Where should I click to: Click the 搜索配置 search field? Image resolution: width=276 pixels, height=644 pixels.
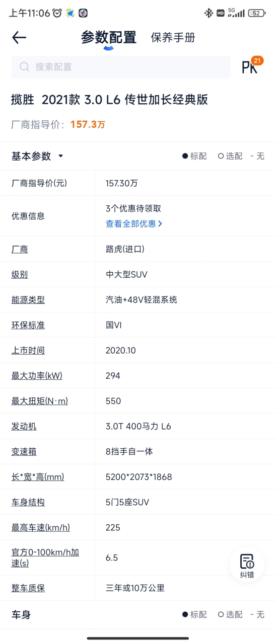click(x=121, y=67)
